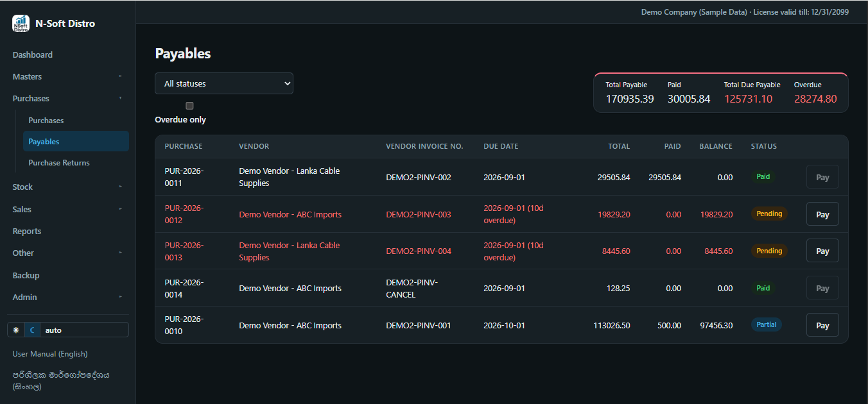Click the TOTAL column header
Viewport: 868px width, 404px height.
pyautogui.click(x=619, y=146)
